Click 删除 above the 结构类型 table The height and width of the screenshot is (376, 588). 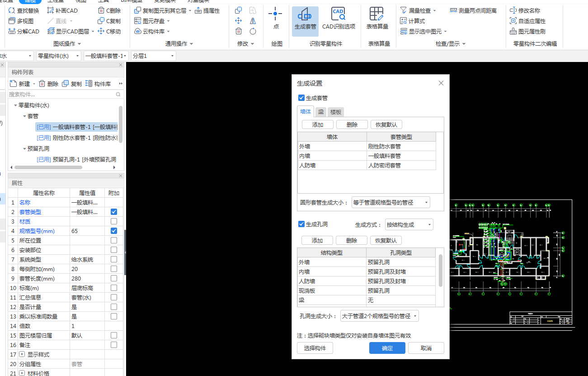351,240
